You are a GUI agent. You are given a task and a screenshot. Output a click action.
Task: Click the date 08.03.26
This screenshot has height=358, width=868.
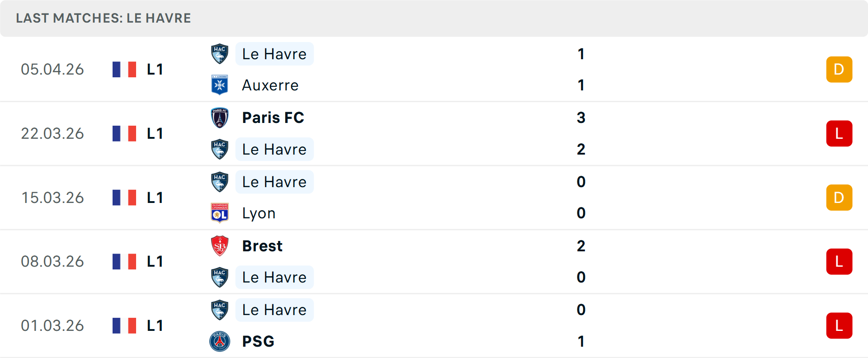coord(52,261)
